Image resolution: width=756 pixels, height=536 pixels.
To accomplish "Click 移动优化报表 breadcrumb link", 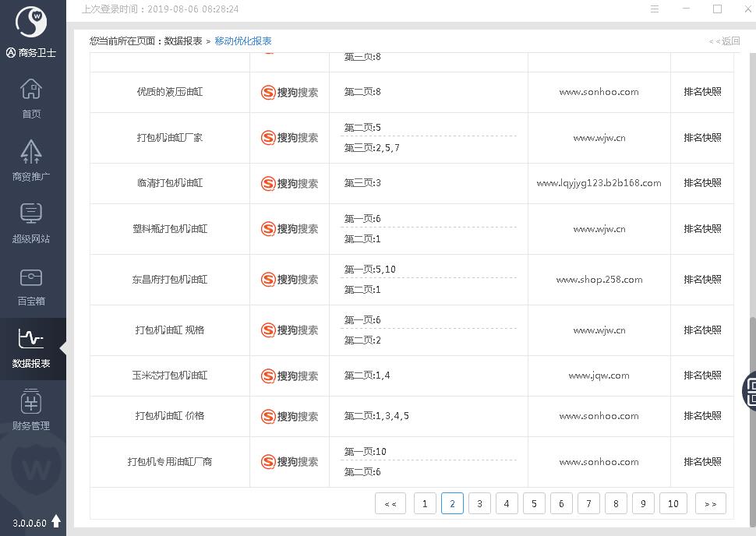I will 243,41.
